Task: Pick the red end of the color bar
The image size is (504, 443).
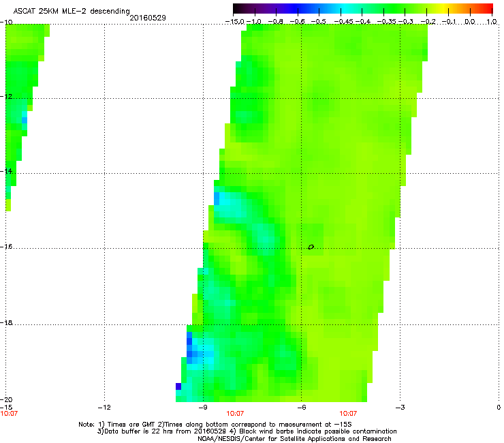Action: pyautogui.click(x=489, y=9)
